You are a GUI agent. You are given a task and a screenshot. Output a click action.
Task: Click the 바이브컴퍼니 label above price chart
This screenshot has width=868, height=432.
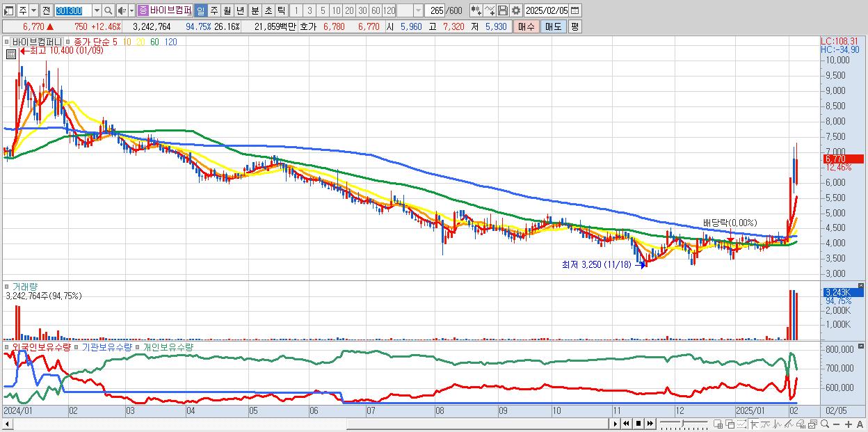pyautogui.click(x=37, y=42)
